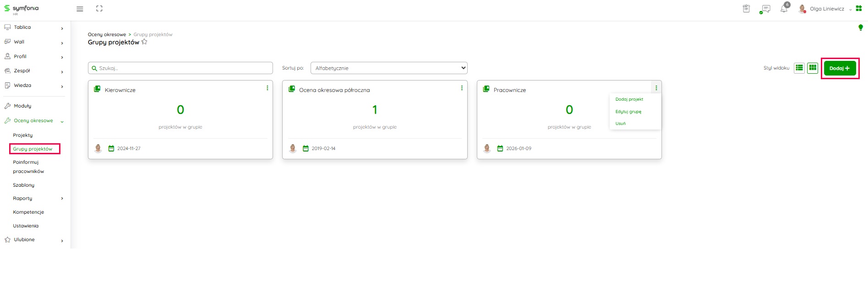Open the chat messages icon

765,9
